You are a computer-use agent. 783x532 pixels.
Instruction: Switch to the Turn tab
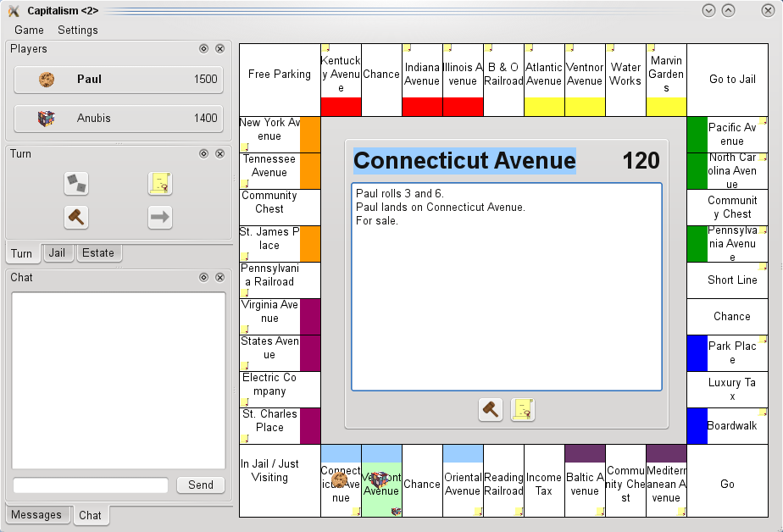pos(21,253)
